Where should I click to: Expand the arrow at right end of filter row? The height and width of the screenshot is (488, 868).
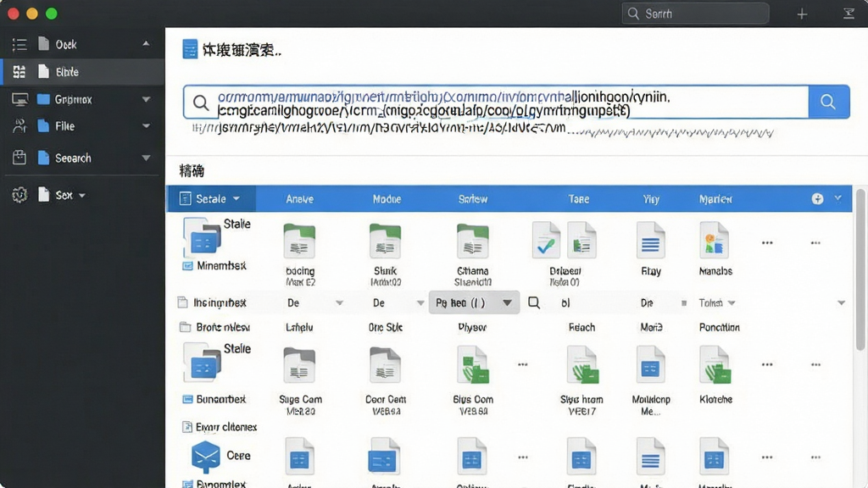(x=842, y=302)
